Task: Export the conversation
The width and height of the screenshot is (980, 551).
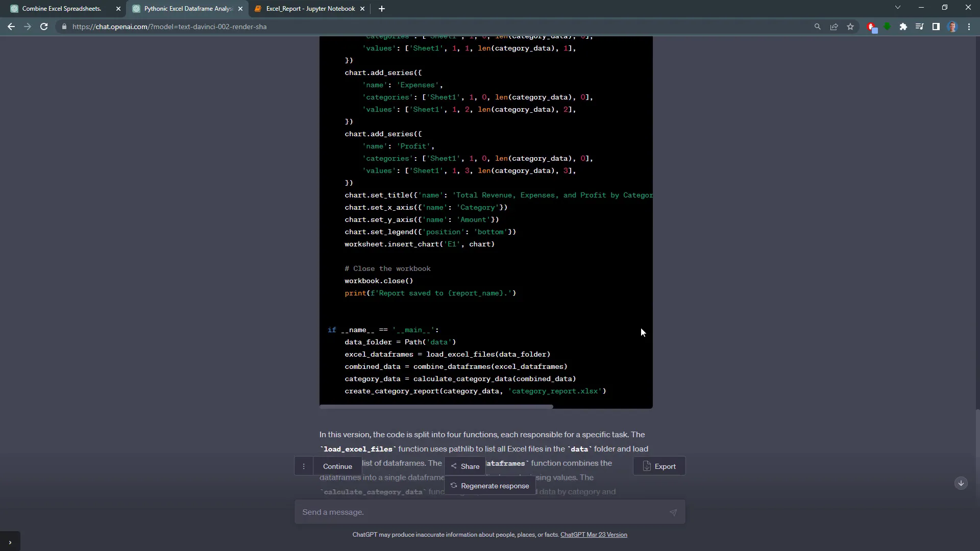Action: [x=658, y=466]
